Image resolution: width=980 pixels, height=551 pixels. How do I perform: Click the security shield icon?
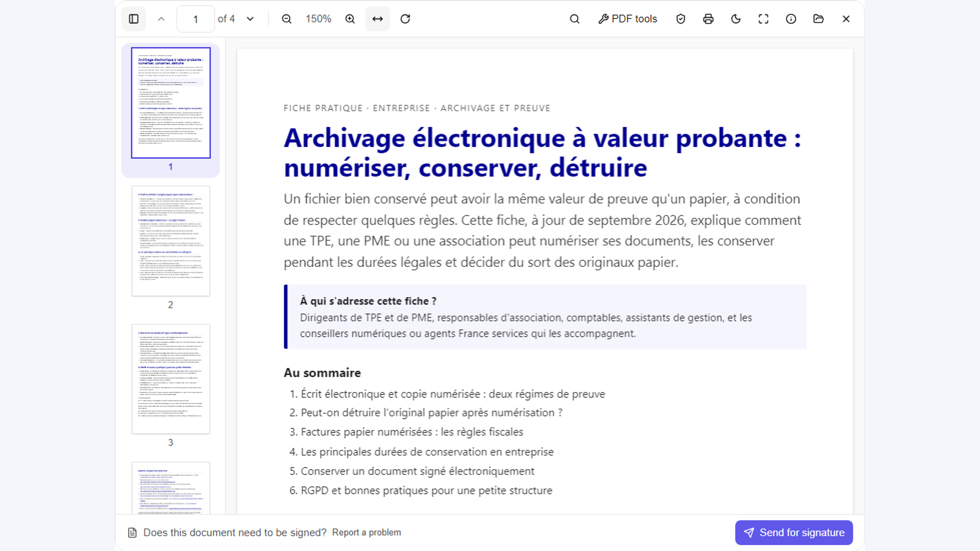(681, 19)
